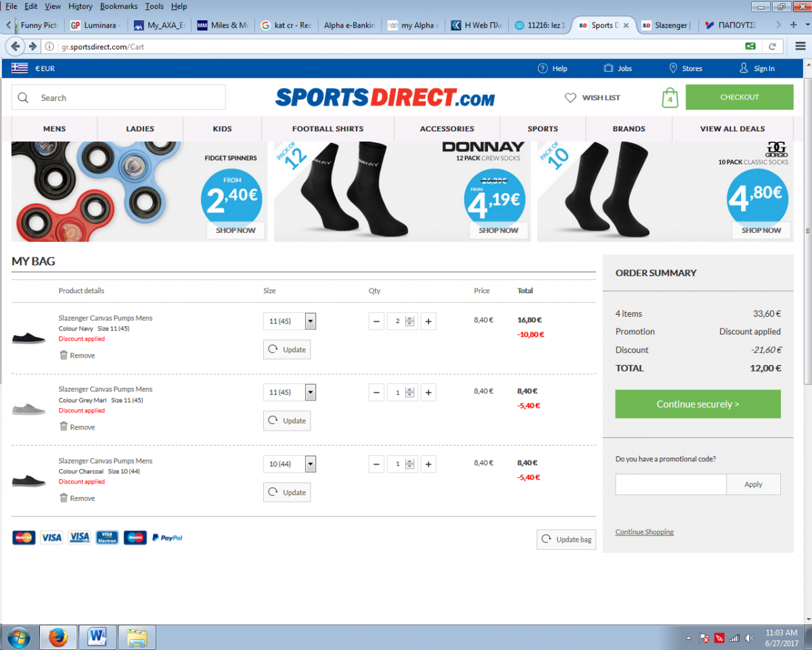The height and width of the screenshot is (650, 812).
Task: Click the Navy canvas pump thumbnail
Action: pos(28,338)
